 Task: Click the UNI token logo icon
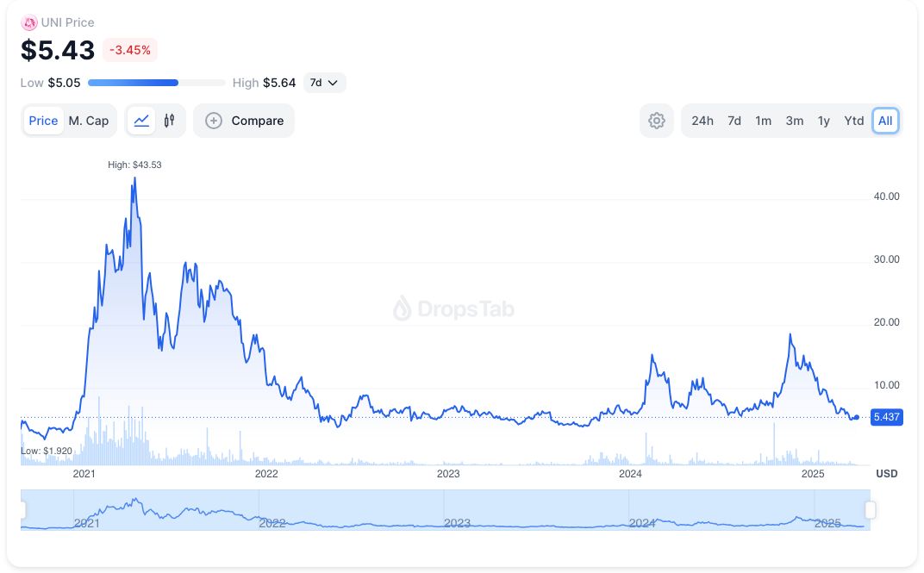click(x=29, y=23)
